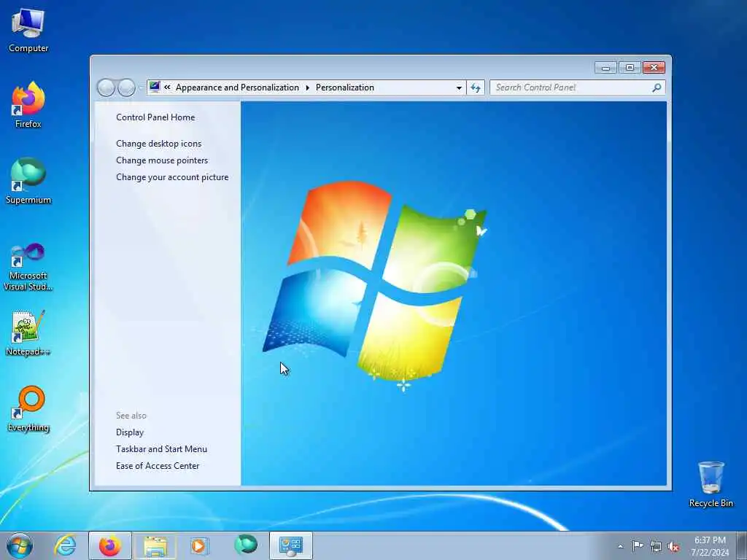
Task: Close the Personalization window
Action: [x=654, y=68]
